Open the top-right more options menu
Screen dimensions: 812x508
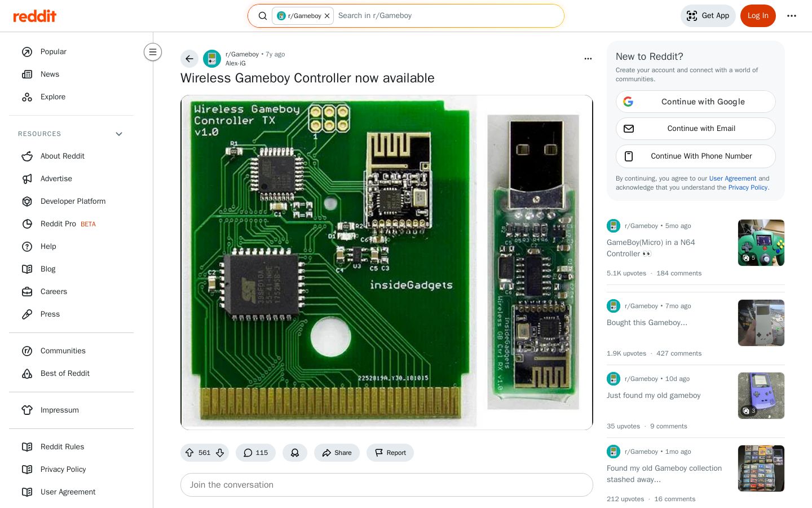coord(792,16)
